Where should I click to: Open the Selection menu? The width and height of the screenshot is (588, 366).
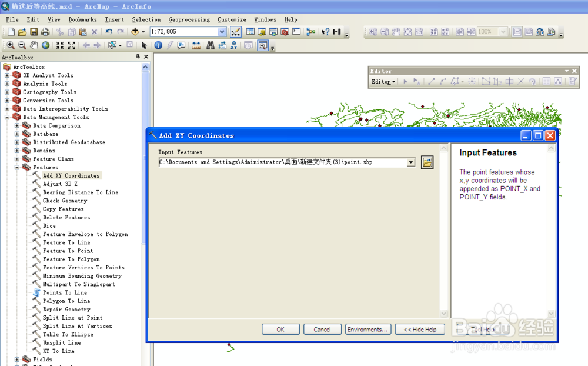[x=146, y=19]
